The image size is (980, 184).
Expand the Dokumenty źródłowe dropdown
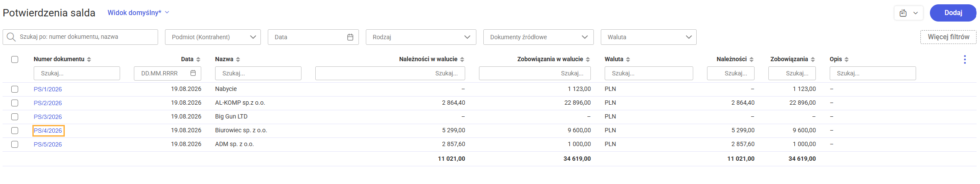[539, 37]
